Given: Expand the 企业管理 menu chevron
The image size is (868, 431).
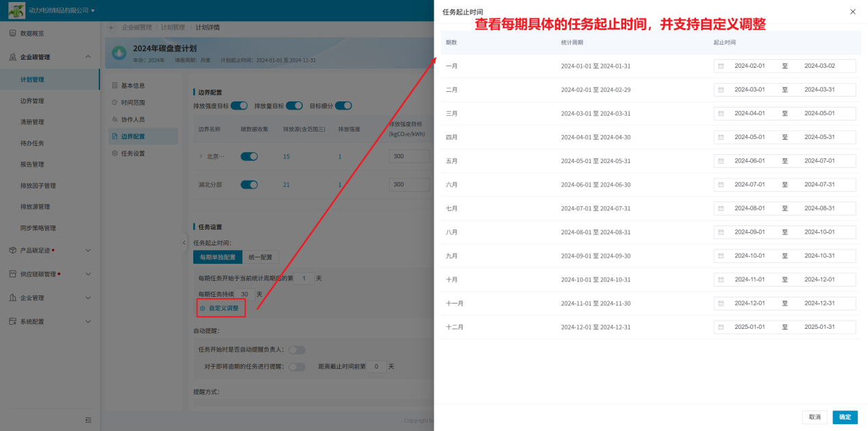Looking at the screenshot, I should tap(88, 298).
